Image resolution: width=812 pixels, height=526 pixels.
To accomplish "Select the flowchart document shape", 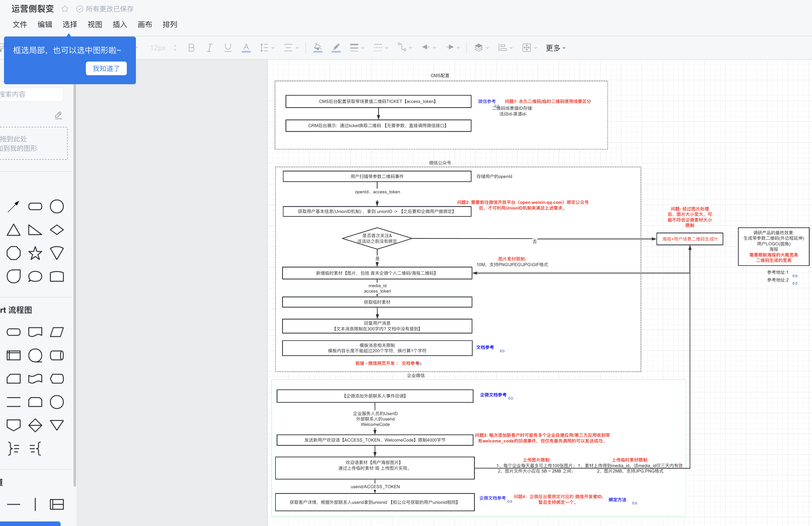I will coord(35,332).
